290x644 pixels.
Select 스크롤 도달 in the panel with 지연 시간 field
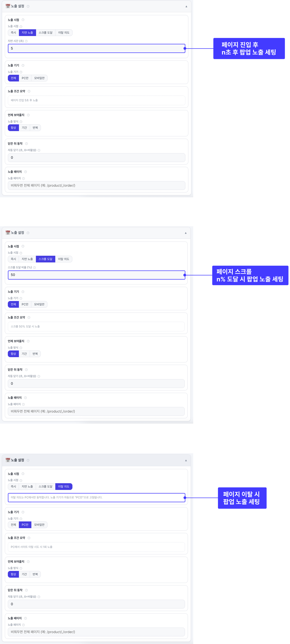point(46,33)
